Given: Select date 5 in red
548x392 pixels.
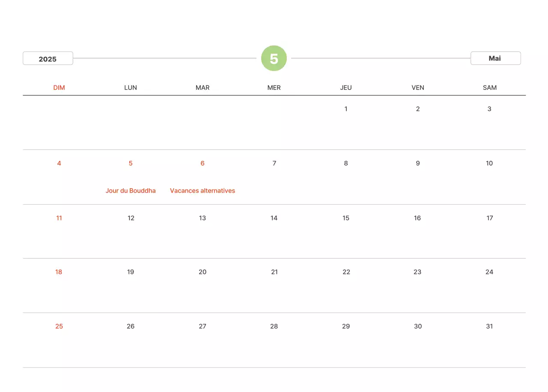Looking at the screenshot, I should point(131,163).
